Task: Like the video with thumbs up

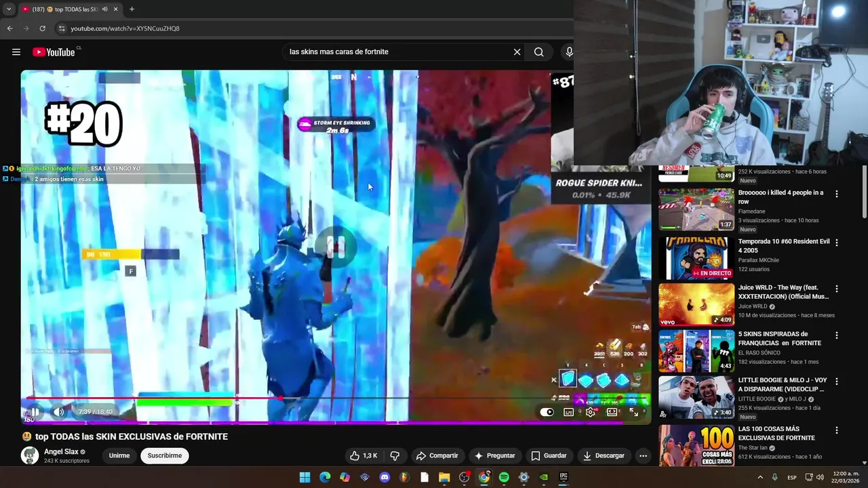Action: (x=363, y=455)
